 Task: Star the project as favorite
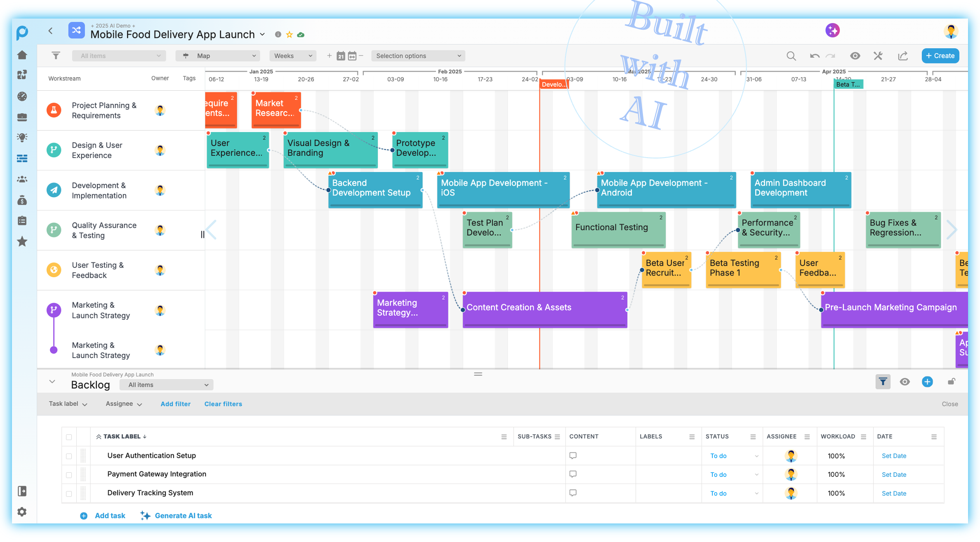pyautogui.click(x=290, y=35)
